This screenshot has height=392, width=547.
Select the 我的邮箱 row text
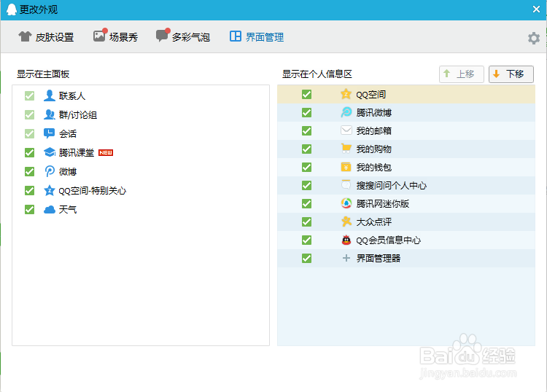pyautogui.click(x=373, y=131)
